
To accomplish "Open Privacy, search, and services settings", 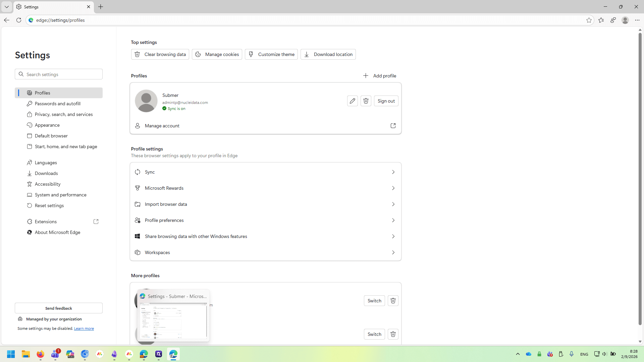I will (59, 114).
